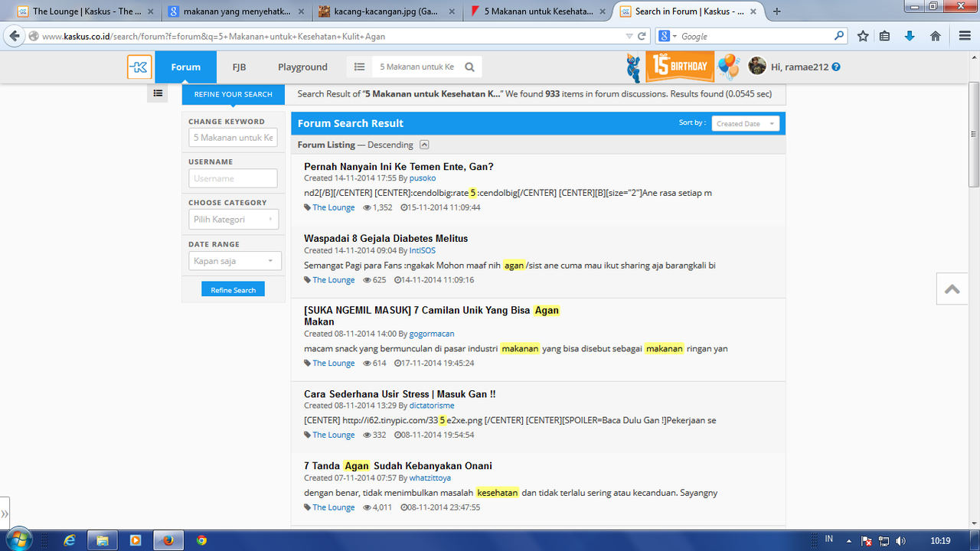Reload the page with the refresh icon
980x551 pixels.
tap(642, 36)
